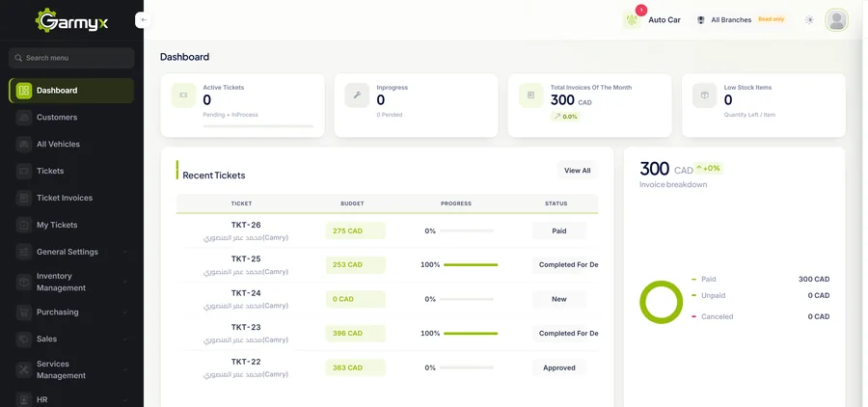Expand HR submenu chevron
868x407 pixels.
pyautogui.click(x=124, y=399)
